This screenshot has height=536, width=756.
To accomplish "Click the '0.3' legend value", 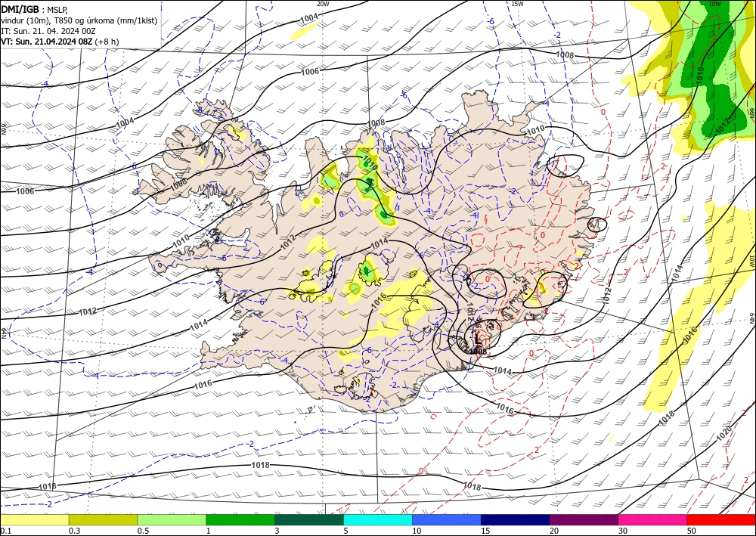I will click(x=74, y=531).
